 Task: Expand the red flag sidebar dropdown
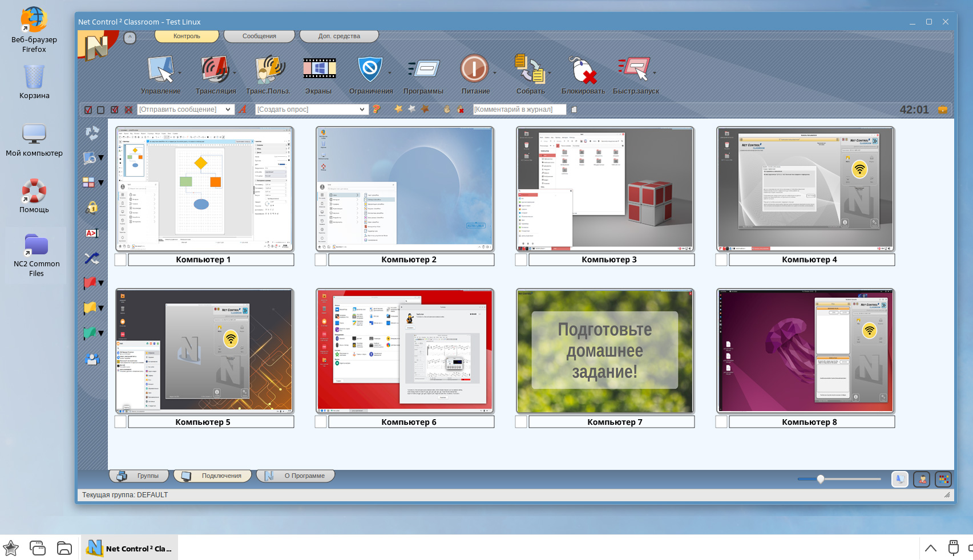tap(101, 283)
